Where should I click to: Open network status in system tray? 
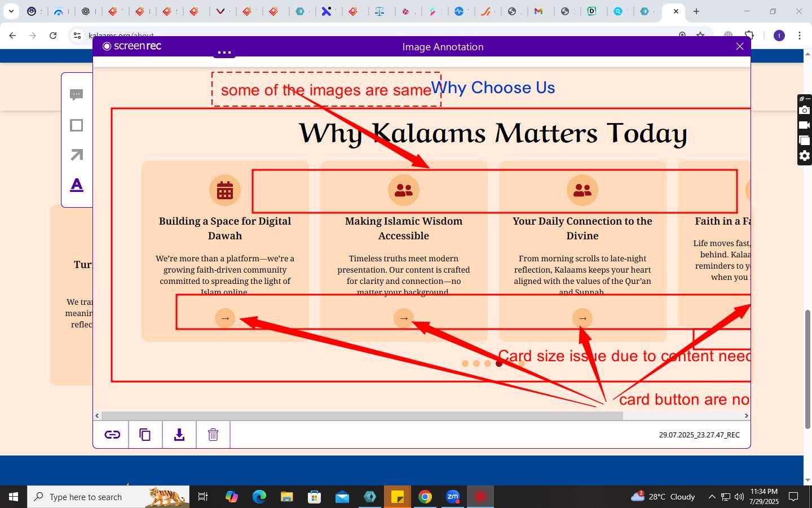726,497
